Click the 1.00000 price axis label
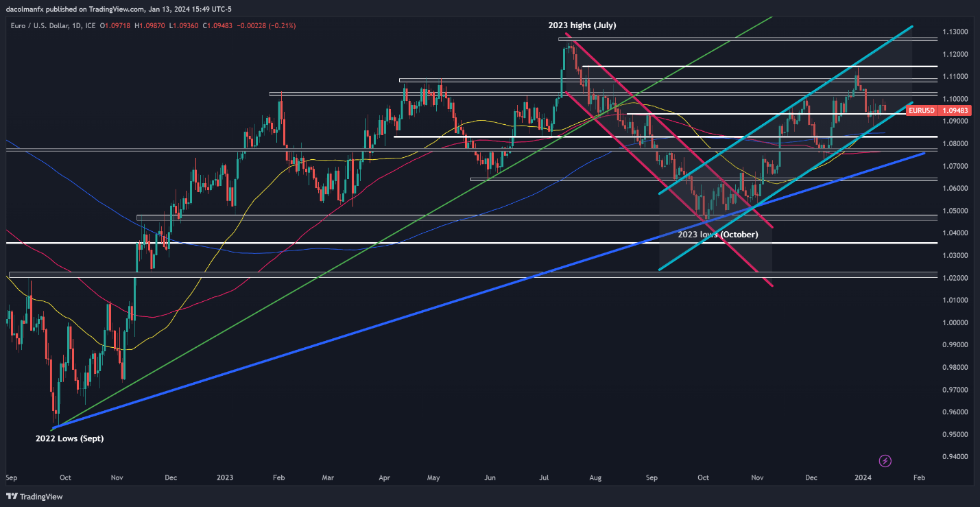This screenshot has width=980, height=507. pos(955,322)
